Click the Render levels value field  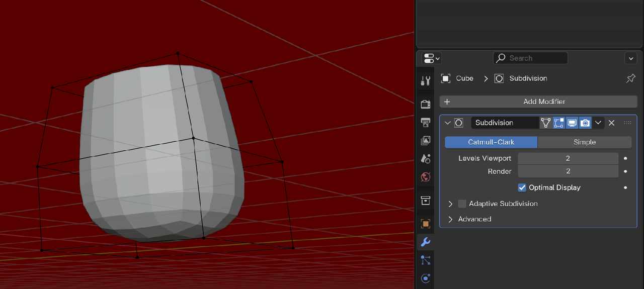(x=568, y=171)
